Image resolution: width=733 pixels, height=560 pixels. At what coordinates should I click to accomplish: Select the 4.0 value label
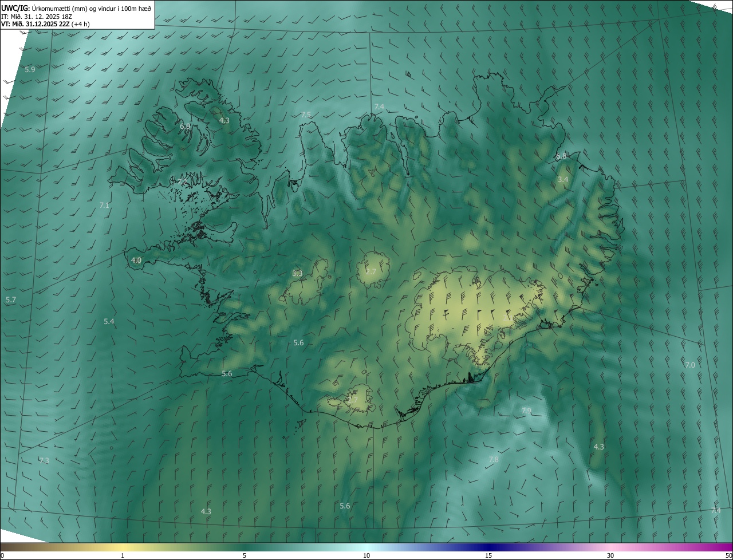coord(136,260)
